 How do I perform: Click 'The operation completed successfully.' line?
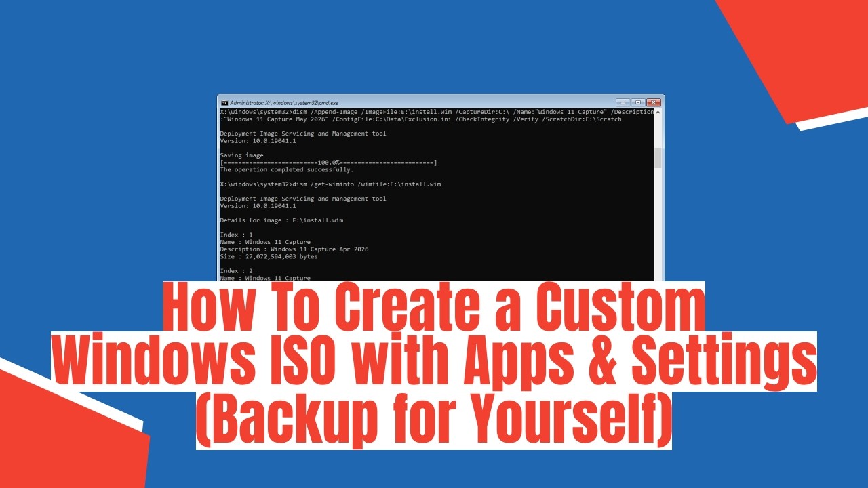287,170
